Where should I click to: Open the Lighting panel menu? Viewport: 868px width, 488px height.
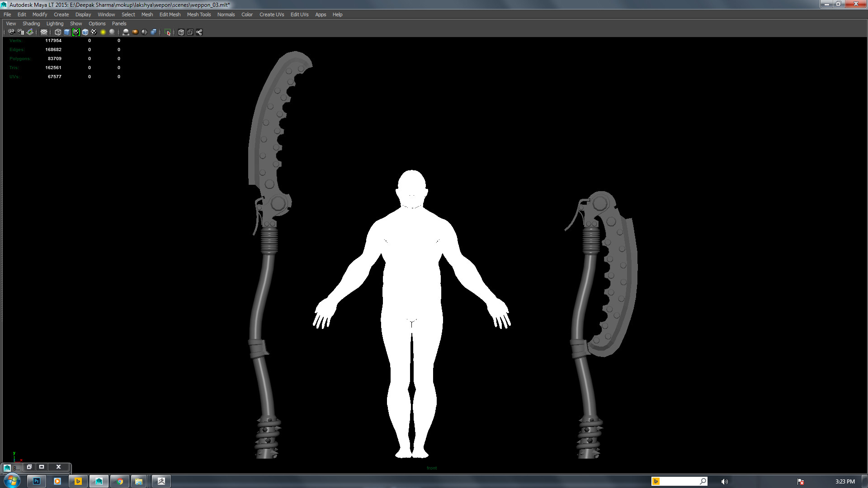click(x=55, y=23)
